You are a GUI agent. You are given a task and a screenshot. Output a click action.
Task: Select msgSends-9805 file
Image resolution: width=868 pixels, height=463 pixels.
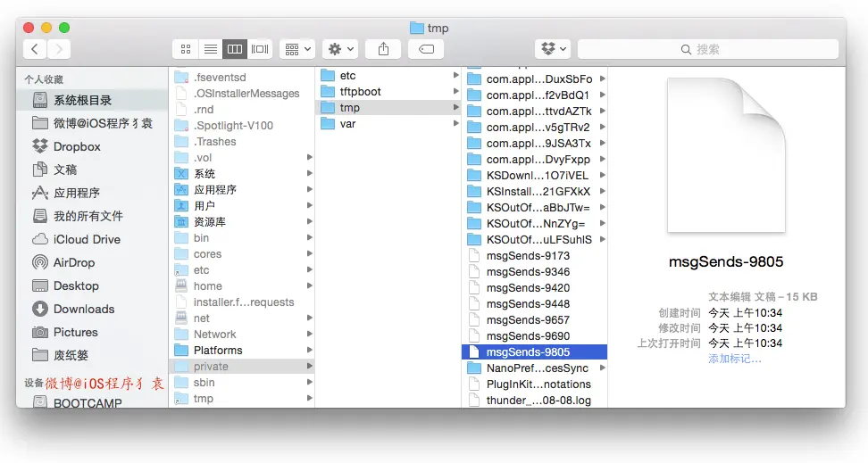point(534,351)
